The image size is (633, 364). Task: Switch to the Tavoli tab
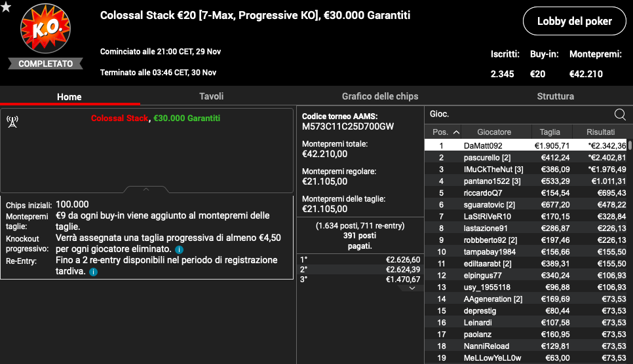[x=211, y=96]
